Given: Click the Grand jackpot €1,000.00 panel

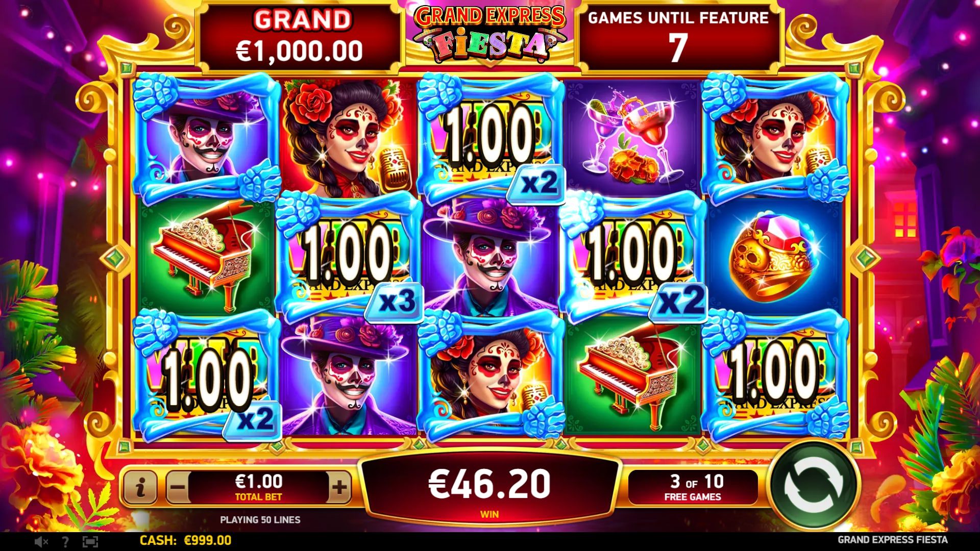Looking at the screenshot, I should [x=300, y=37].
